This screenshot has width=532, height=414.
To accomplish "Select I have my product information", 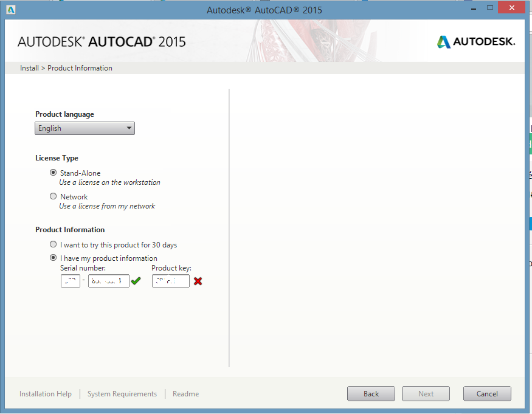I will click(53, 258).
